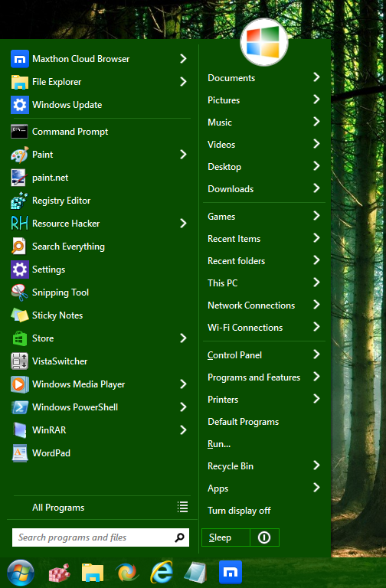Open This PC menu item
Image resolution: width=386 pixels, height=588 pixels.
[264, 283]
